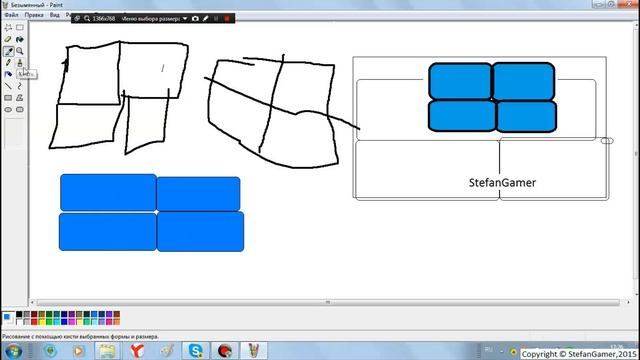Select the Brush tool
The width and height of the screenshot is (640, 360).
tap(20, 63)
